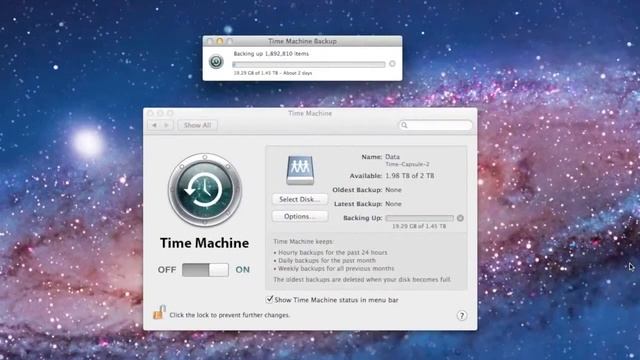Stop backup in the Time Machine Backup window

click(392, 64)
